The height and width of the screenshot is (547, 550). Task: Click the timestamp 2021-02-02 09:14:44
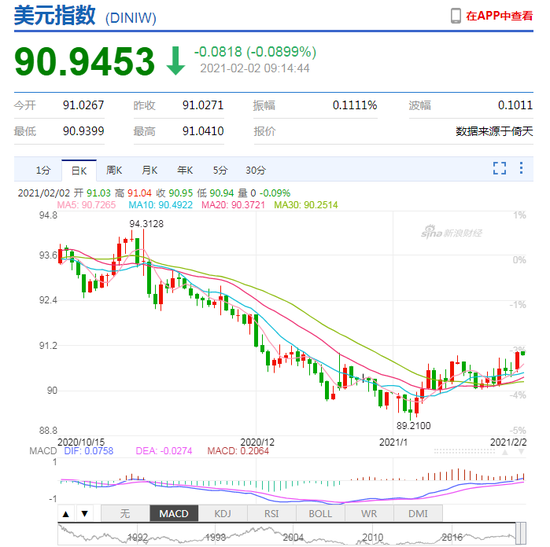click(x=255, y=68)
